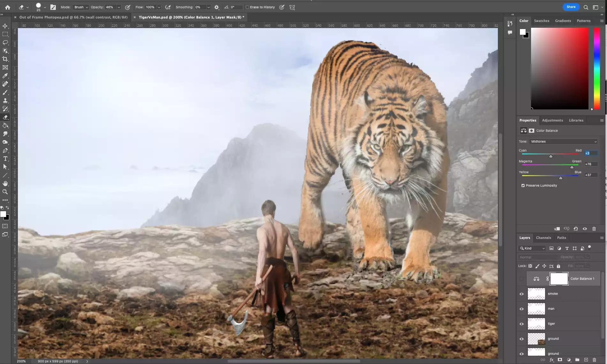607x364 pixels.
Task: Open the Home screen icon
Action: pyautogui.click(x=8, y=7)
